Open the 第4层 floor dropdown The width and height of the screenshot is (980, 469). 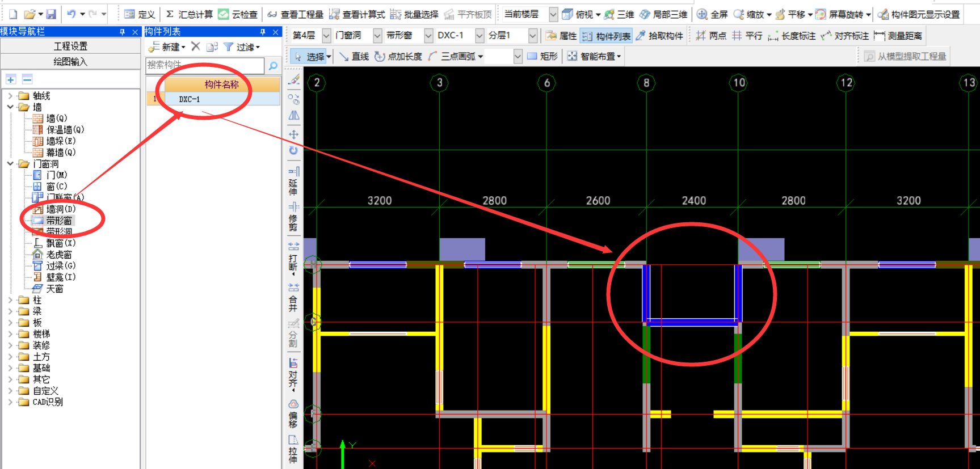pyautogui.click(x=326, y=36)
